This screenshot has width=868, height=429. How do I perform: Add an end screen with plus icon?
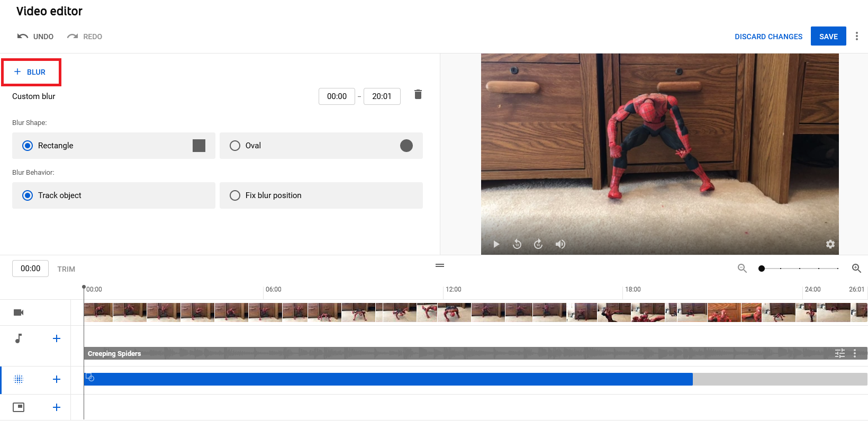pos(57,407)
